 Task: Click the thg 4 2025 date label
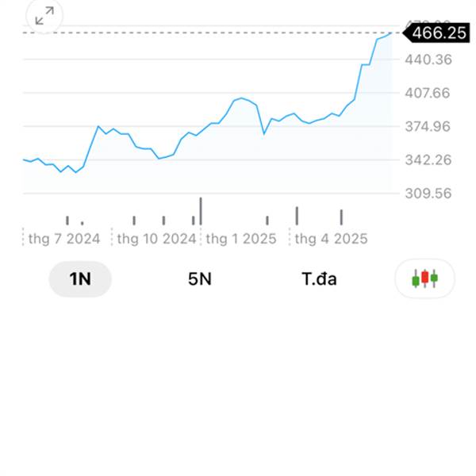(331, 239)
